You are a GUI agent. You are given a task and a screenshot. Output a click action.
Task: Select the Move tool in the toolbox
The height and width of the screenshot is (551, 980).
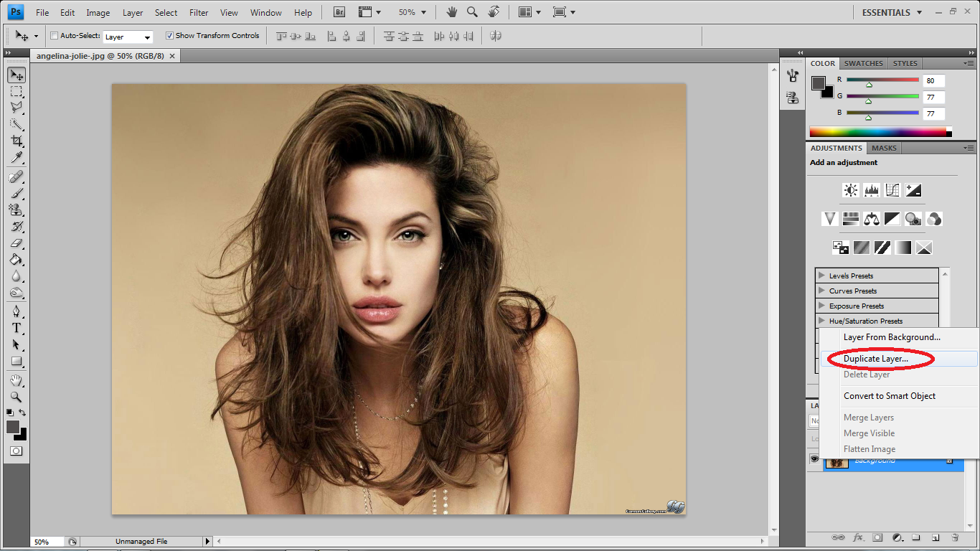(17, 75)
